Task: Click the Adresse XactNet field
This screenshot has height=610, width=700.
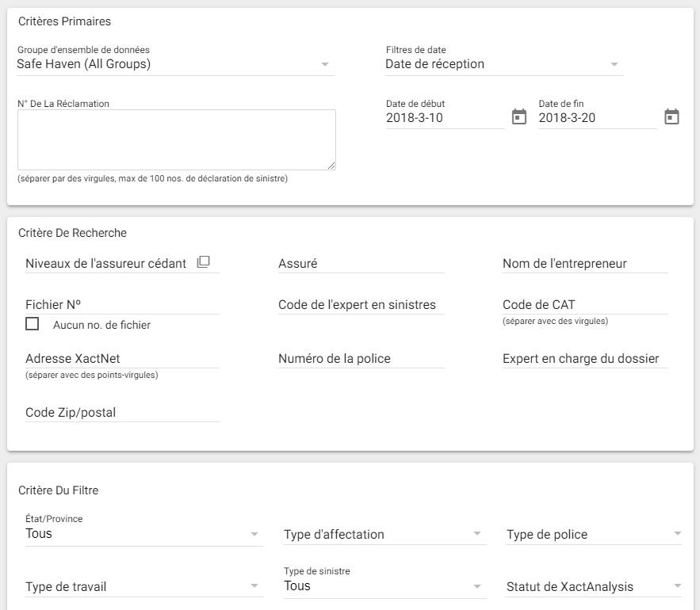Action: pyautogui.click(x=122, y=359)
